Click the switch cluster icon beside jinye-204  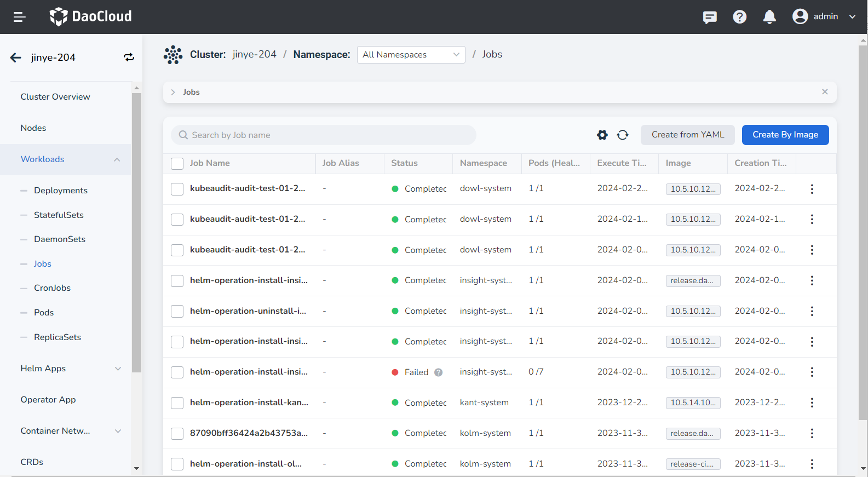129,58
